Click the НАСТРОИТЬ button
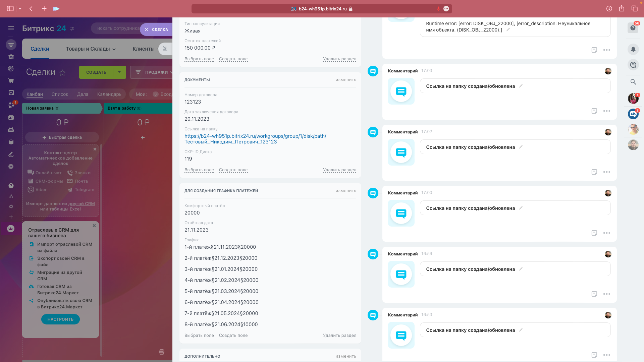 point(60,319)
